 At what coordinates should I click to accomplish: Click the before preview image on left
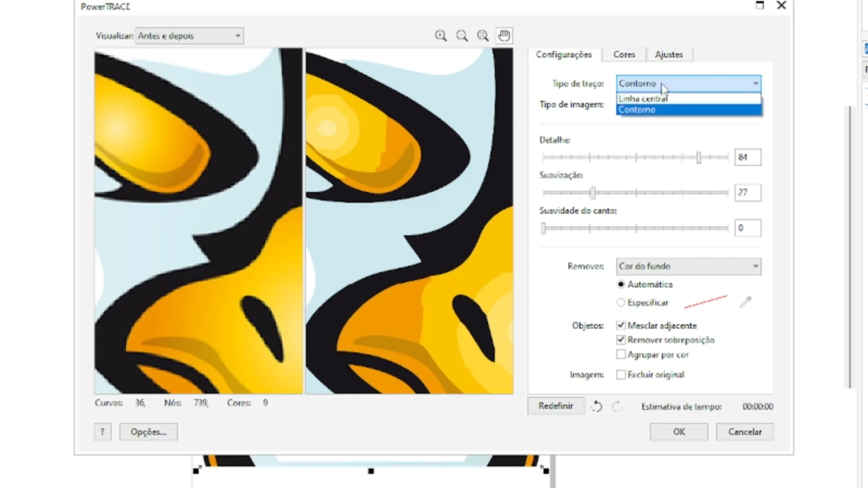(198, 221)
